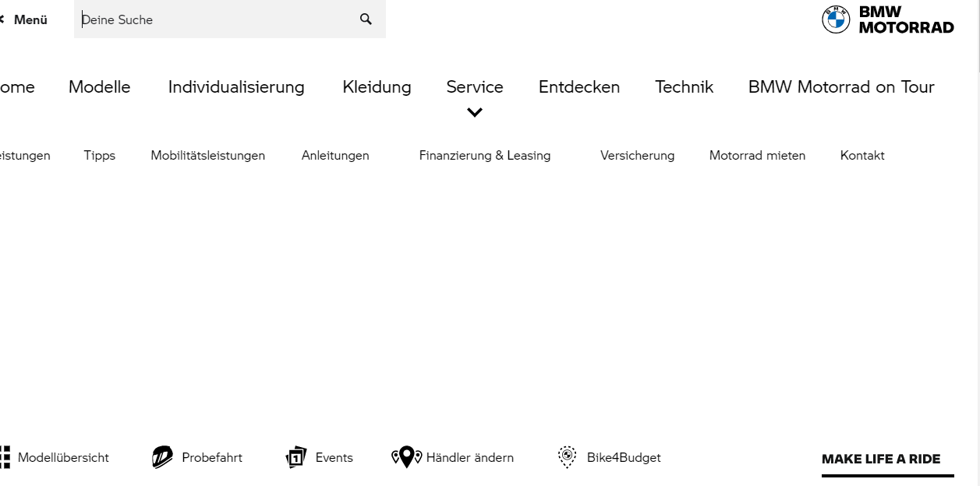Close the menu with the Menü button
This screenshot has width=980, height=486.
pos(25,19)
